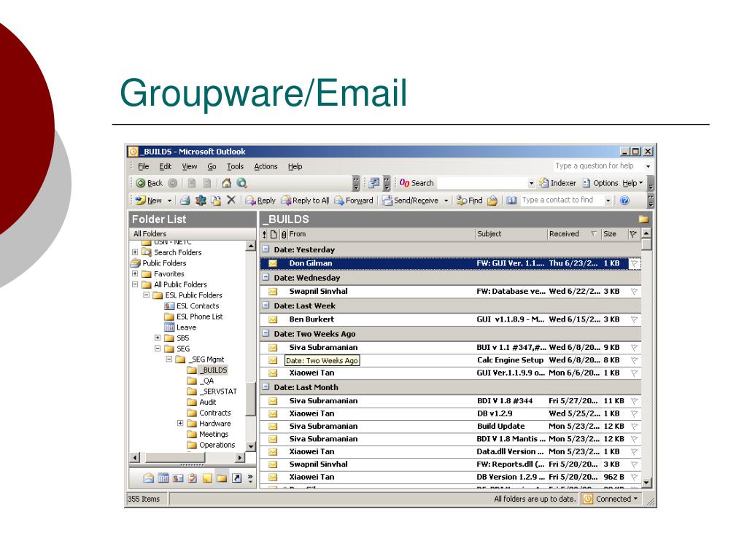Click the Find toolbar button

point(469,201)
